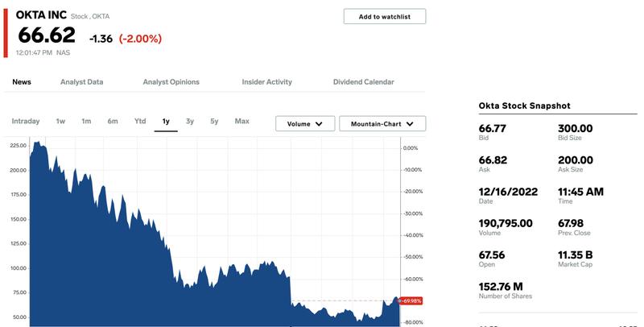The width and height of the screenshot is (644, 327).
Task: Go to Dividend Calendar tab
Action: (364, 82)
